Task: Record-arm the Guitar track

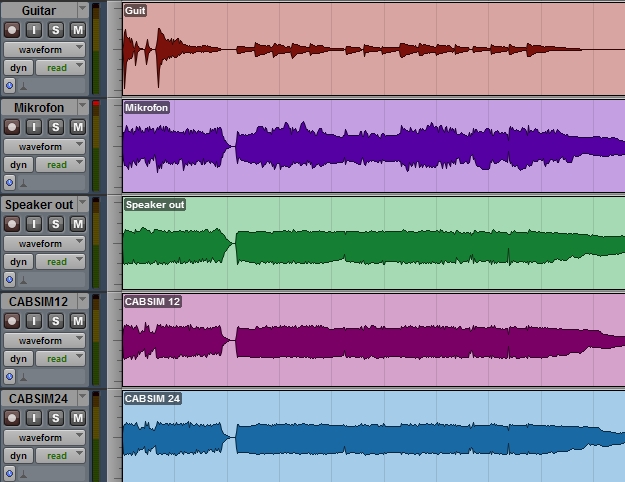Action: pos(12,30)
